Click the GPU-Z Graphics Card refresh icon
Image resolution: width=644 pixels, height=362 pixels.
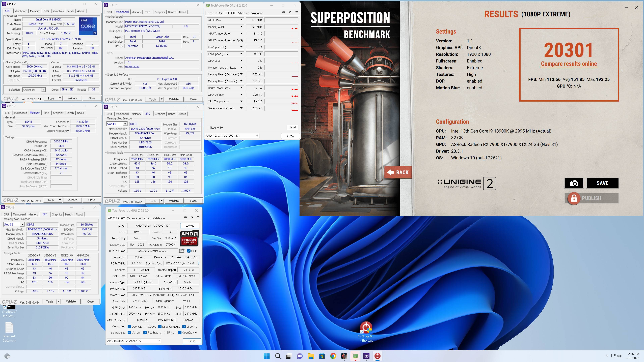[192, 217]
